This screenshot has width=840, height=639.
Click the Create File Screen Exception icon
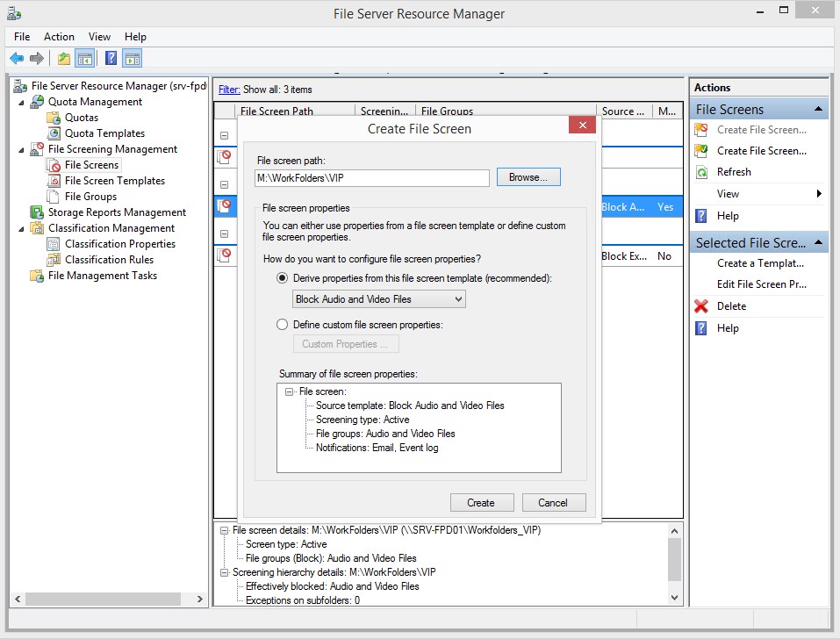click(x=701, y=129)
